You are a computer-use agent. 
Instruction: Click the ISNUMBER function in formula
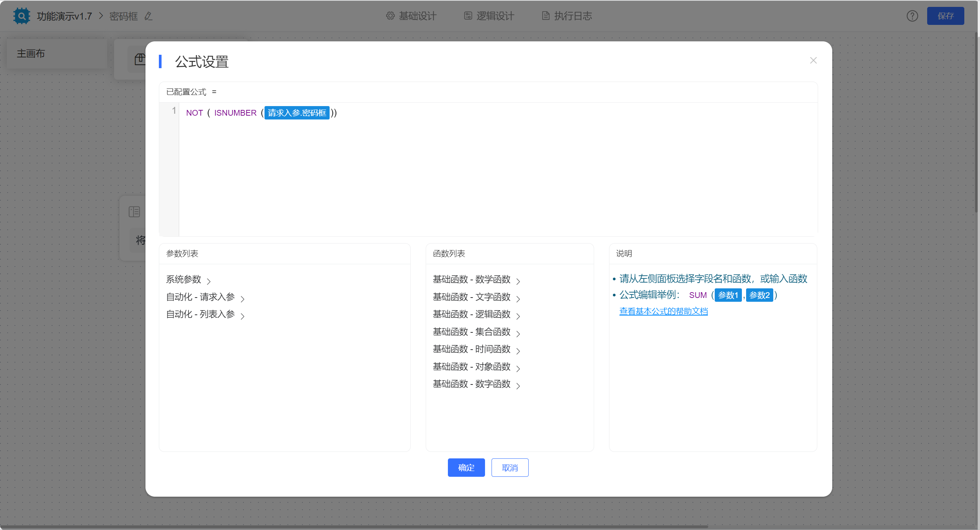click(235, 113)
